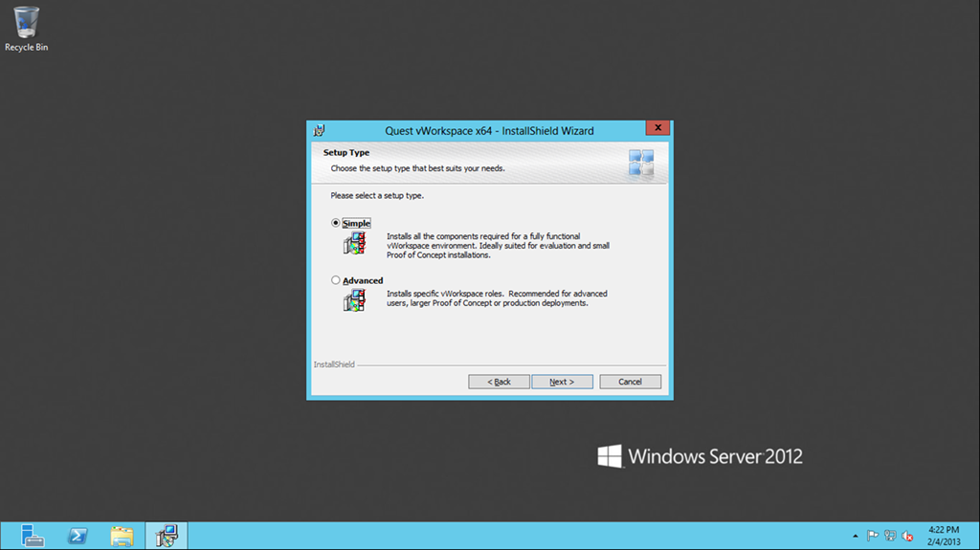Click the muted volume tray icon
The image size is (980, 550).
907,536
